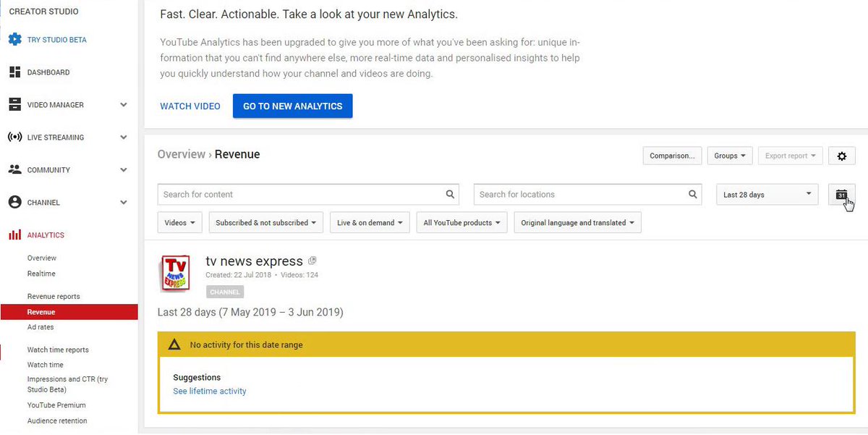Select the Revenue sidebar item
Viewport: 868px width, 435px height.
click(69, 312)
